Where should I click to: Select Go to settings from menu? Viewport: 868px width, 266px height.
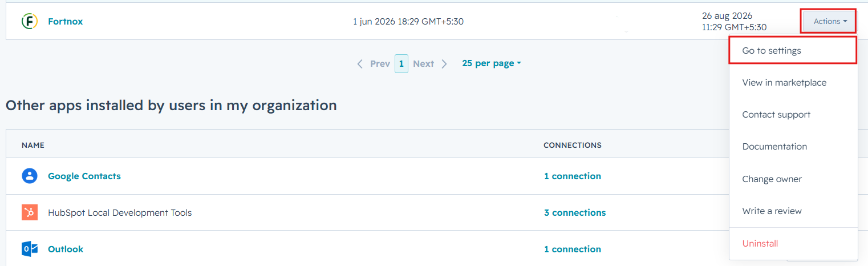pos(793,50)
